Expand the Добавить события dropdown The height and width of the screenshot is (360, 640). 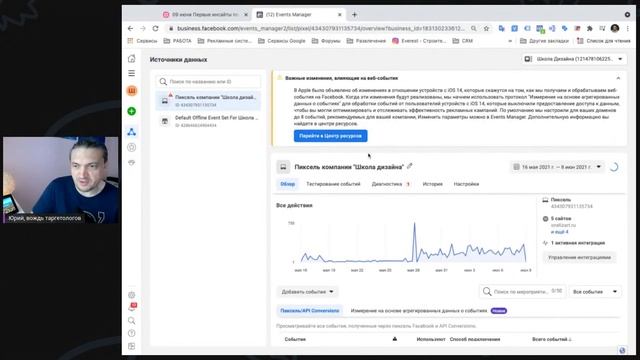point(307,292)
